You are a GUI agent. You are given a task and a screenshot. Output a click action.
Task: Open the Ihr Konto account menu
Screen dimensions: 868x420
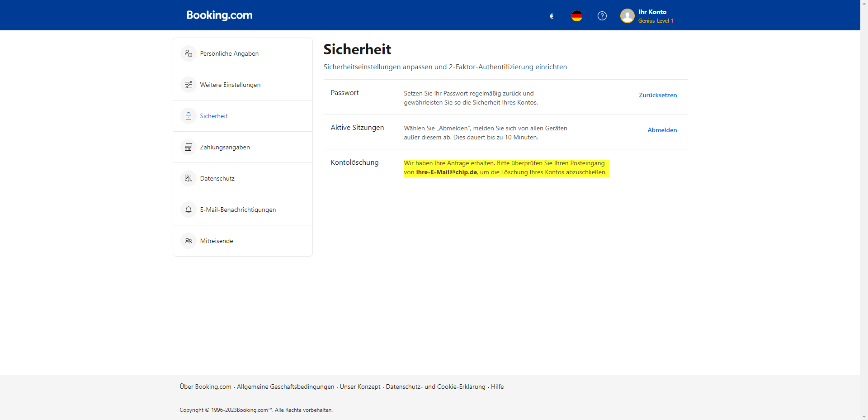[646, 16]
